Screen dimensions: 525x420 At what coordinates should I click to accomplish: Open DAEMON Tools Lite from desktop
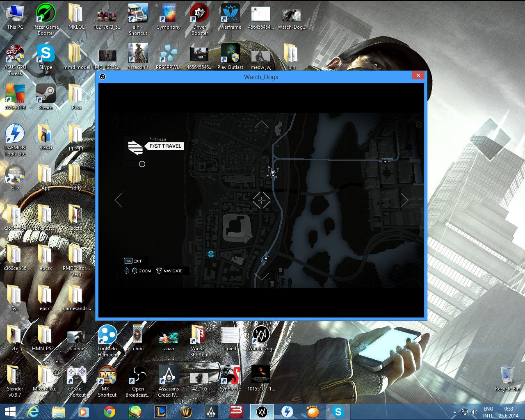(15, 140)
